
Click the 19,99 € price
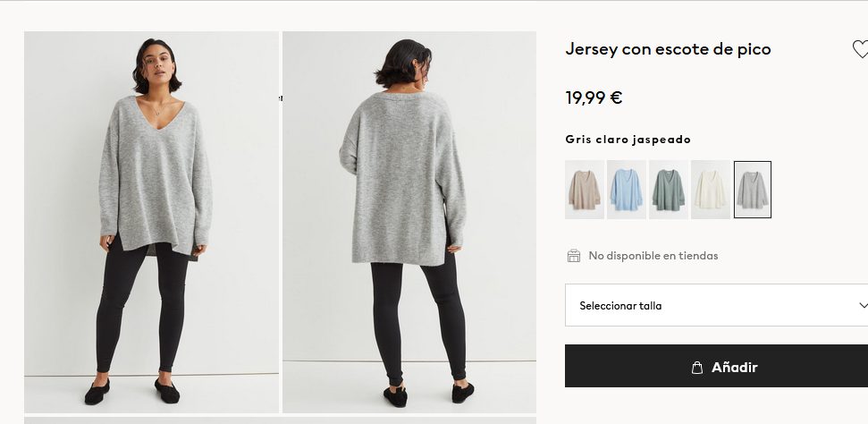(594, 98)
